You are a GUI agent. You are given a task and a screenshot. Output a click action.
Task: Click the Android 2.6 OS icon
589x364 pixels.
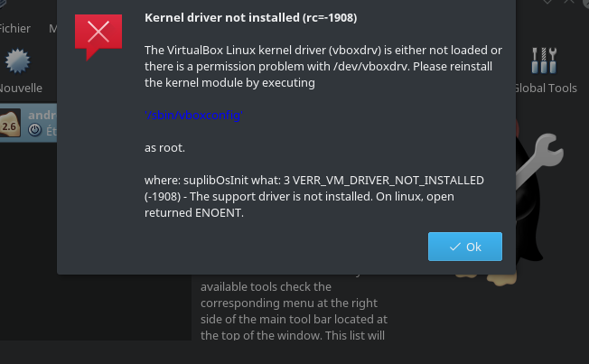pos(11,124)
